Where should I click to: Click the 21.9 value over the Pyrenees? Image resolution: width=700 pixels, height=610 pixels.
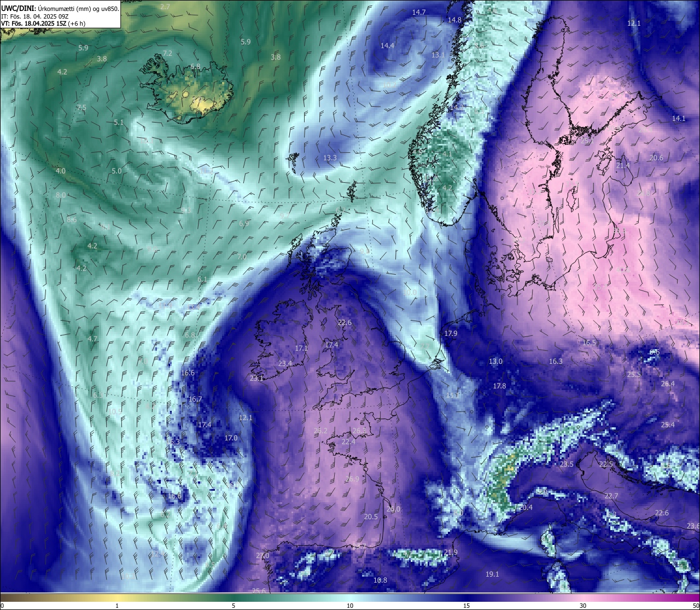point(450,552)
